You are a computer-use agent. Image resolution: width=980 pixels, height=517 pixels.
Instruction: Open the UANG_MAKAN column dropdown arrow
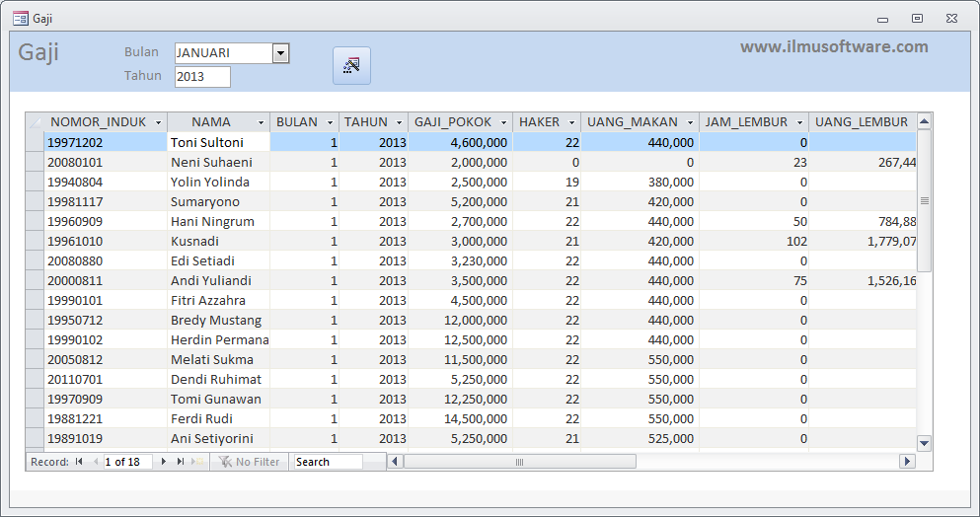click(690, 122)
